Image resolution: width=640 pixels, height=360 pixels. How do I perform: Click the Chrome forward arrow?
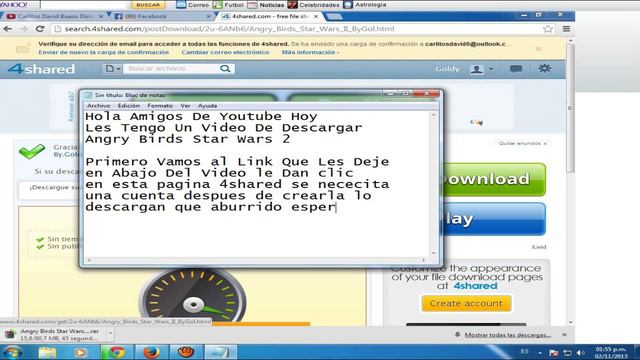click(x=24, y=29)
